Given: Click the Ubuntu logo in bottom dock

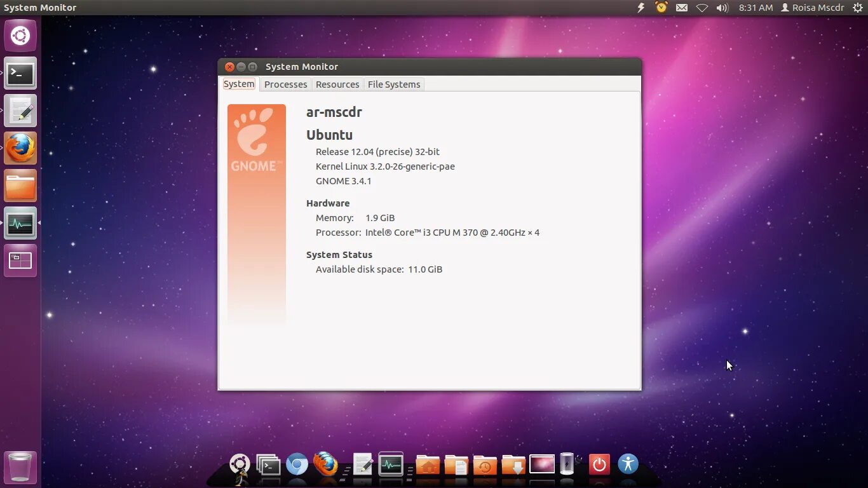Looking at the screenshot, I should tap(240, 465).
